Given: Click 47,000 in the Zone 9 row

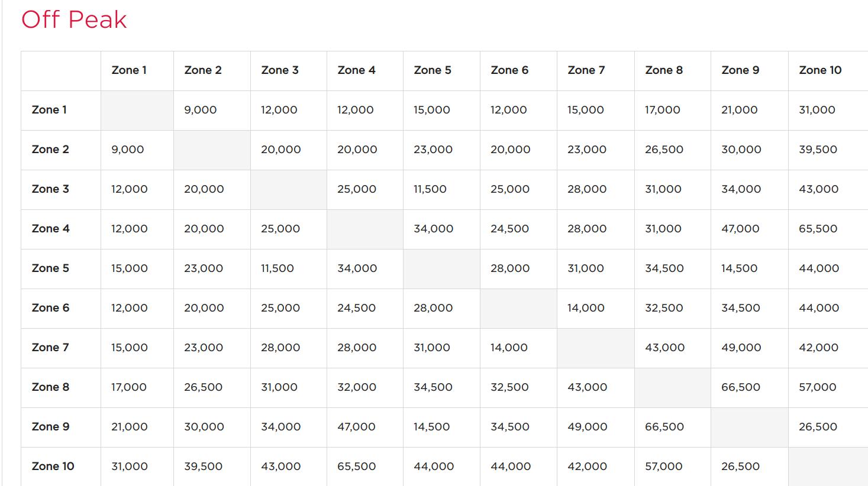Looking at the screenshot, I should pos(356,427).
